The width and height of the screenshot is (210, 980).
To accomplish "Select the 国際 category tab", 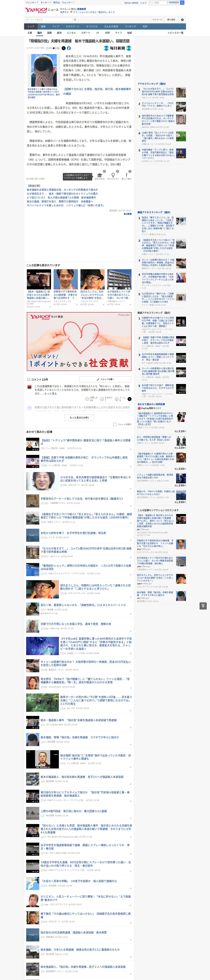I will (49, 33).
